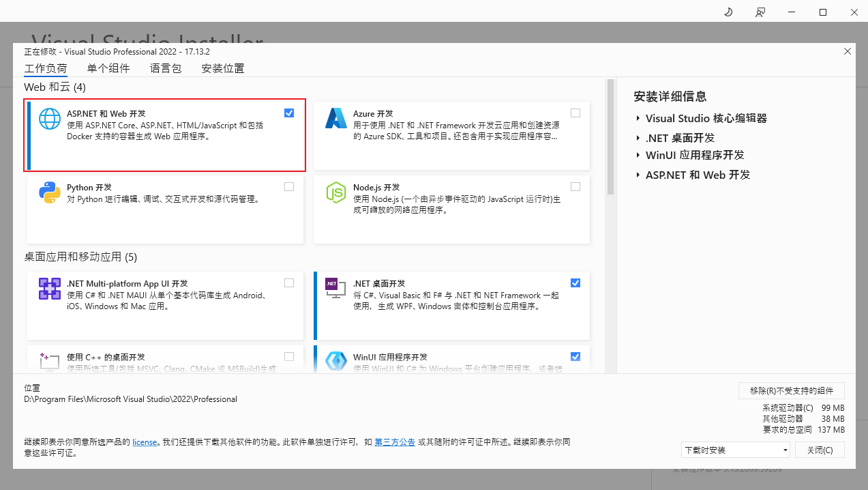The width and height of the screenshot is (868, 490).
Task: Check the Python 开发 workload checkbox
Action: [x=289, y=187]
